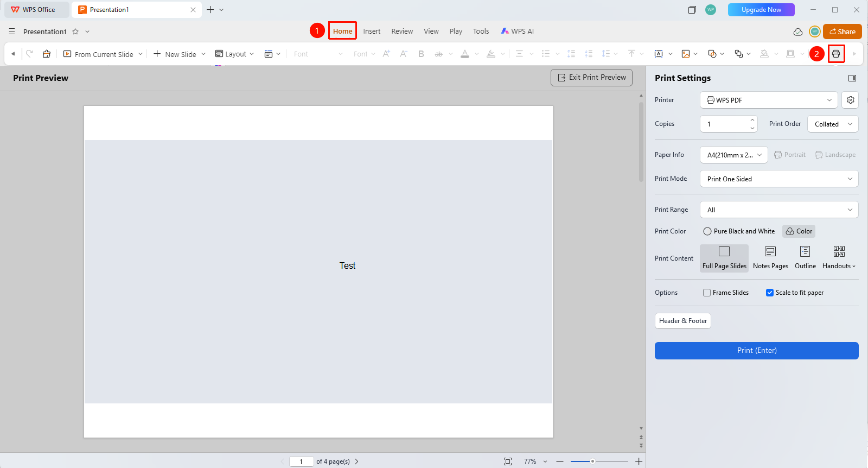
Task: Switch to the Insert tab
Action: [372, 31]
